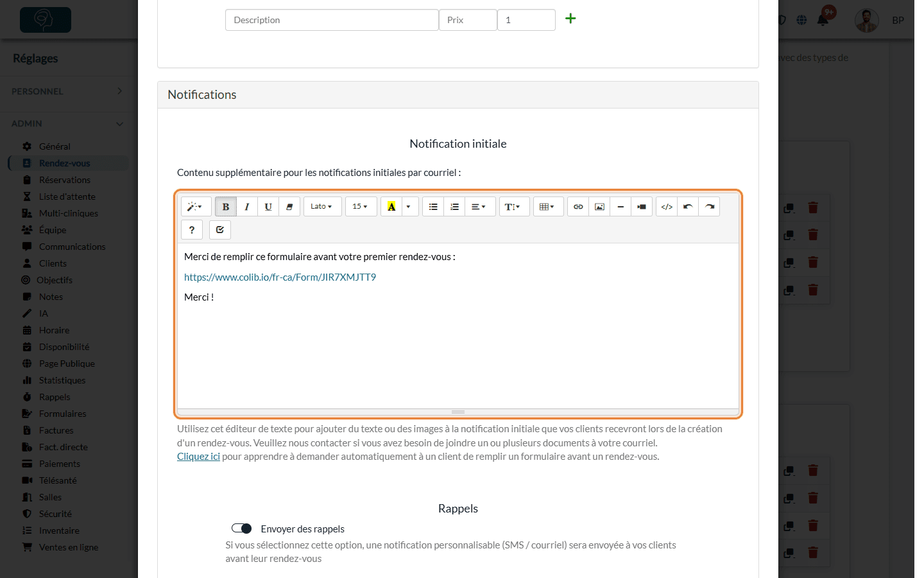924x578 pixels.
Task: Open the notifications bell icon
Action: point(823,20)
